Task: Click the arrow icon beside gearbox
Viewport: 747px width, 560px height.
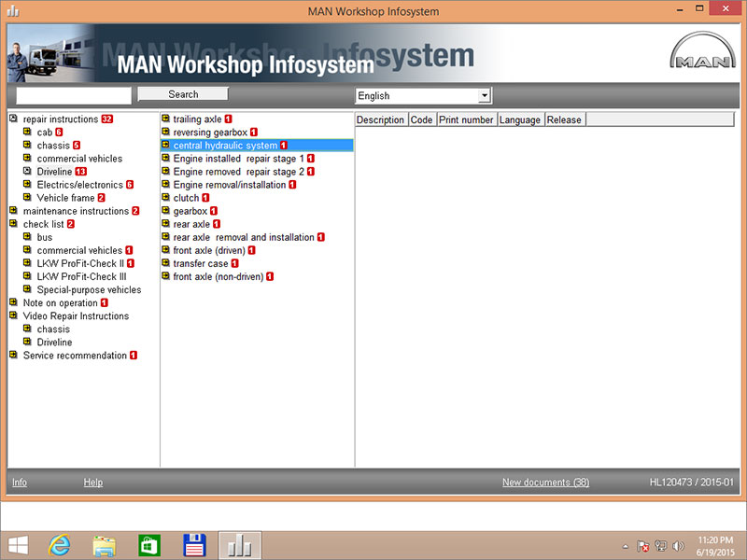Action: click(x=166, y=211)
